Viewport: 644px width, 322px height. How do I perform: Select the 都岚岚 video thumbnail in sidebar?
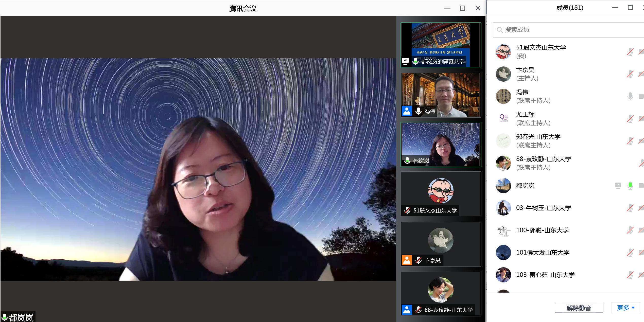[x=441, y=144]
